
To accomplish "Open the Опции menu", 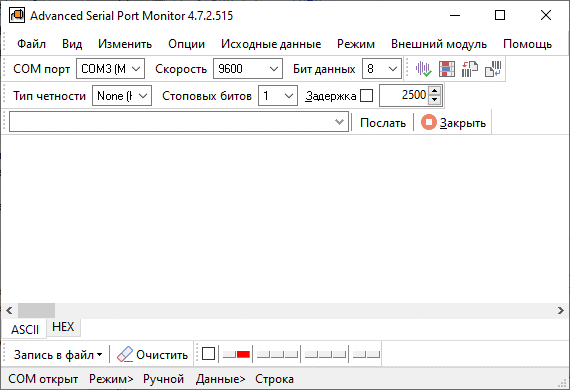I will 186,44.
